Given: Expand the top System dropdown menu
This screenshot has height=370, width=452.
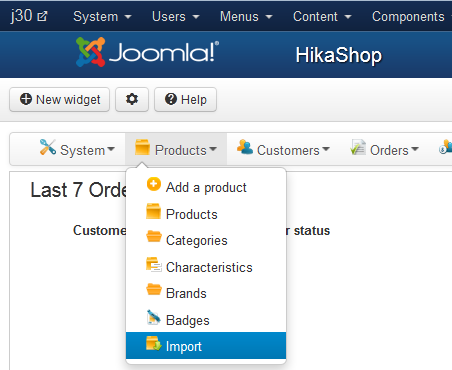Looking at the screenshot, I should (x=102, y=17).
